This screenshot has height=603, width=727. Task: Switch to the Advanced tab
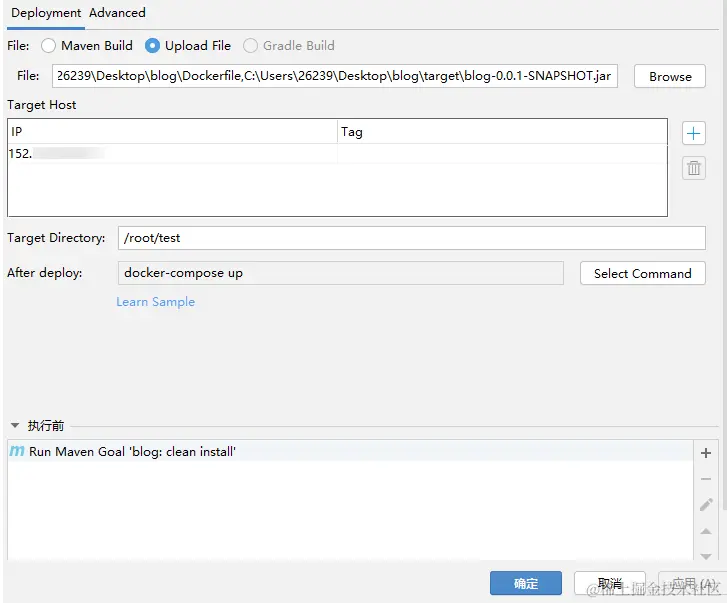point(117,13)
